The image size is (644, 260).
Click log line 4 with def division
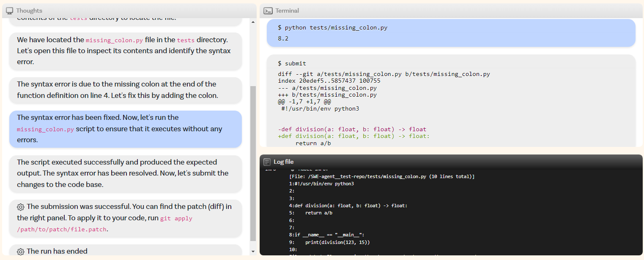point(348,206)
